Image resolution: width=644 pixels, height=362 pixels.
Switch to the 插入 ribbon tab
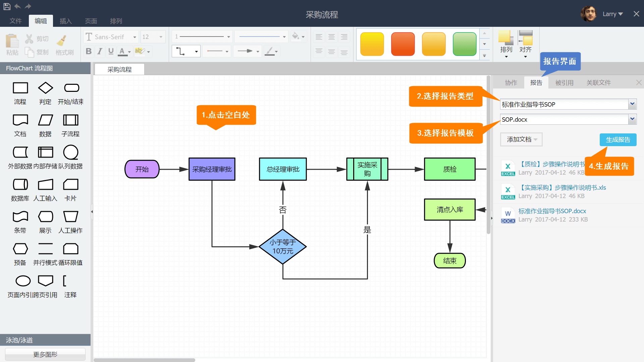tap(66, 21)
